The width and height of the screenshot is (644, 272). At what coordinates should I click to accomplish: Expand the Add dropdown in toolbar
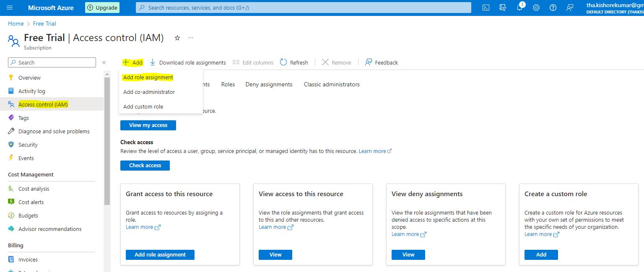click(132, 62)
